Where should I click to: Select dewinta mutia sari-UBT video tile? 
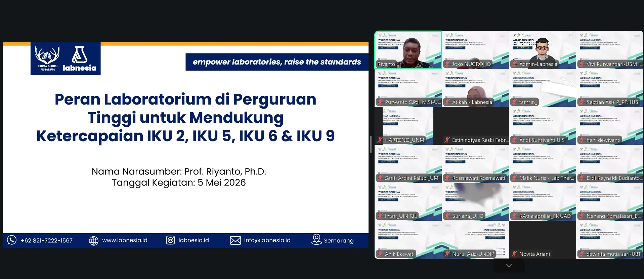(610, 240)
